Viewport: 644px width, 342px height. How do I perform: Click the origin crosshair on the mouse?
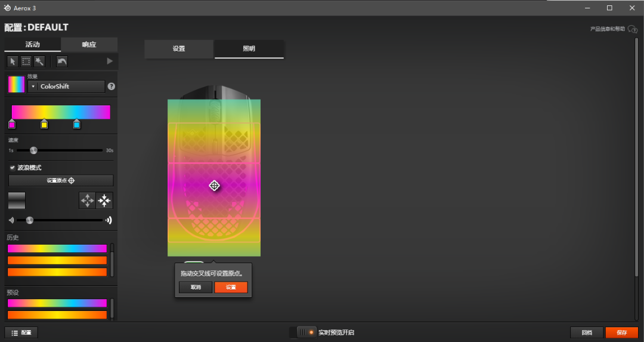214,186
